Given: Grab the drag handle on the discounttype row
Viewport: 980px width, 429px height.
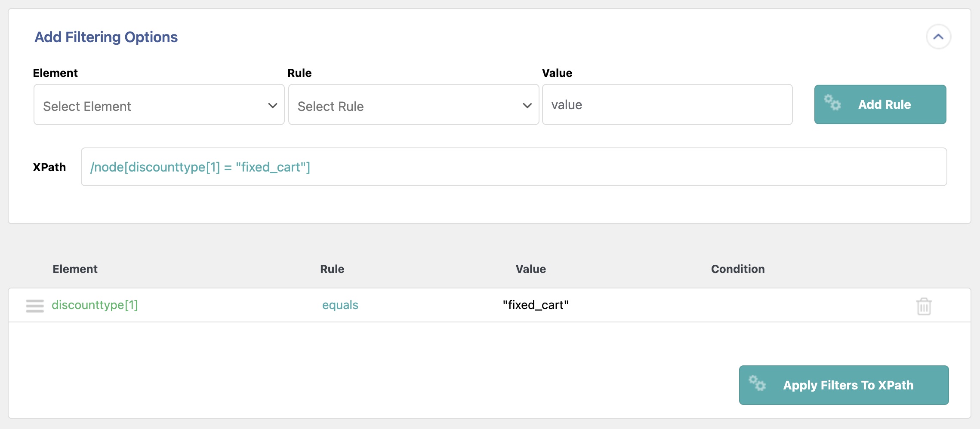Looking at the screenshot, I should [35, 306].
